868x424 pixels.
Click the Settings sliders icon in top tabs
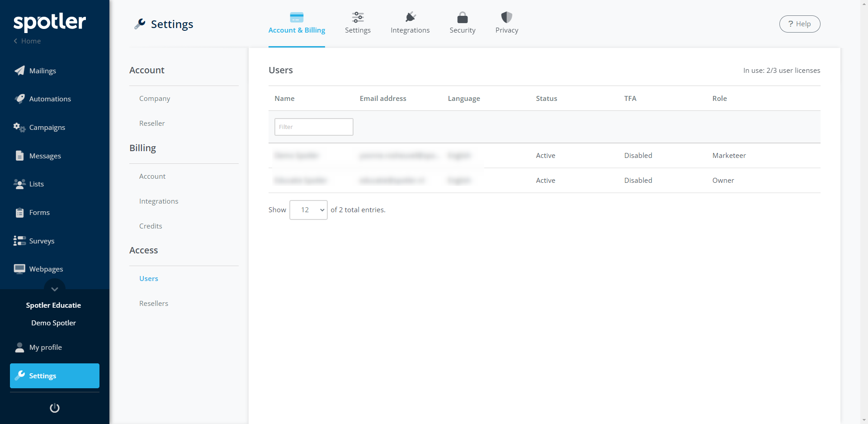click(x=358, y=17)
